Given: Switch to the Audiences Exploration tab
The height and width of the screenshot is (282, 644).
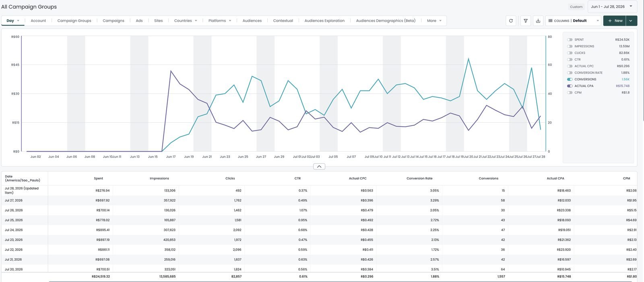Looking at the screenshot, I should pos(324,21).
